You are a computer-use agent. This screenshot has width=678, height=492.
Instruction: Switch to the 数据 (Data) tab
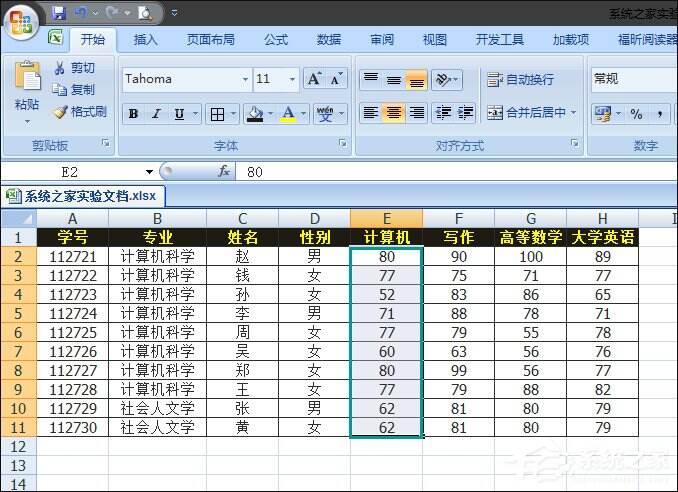[x=329, y=40]
